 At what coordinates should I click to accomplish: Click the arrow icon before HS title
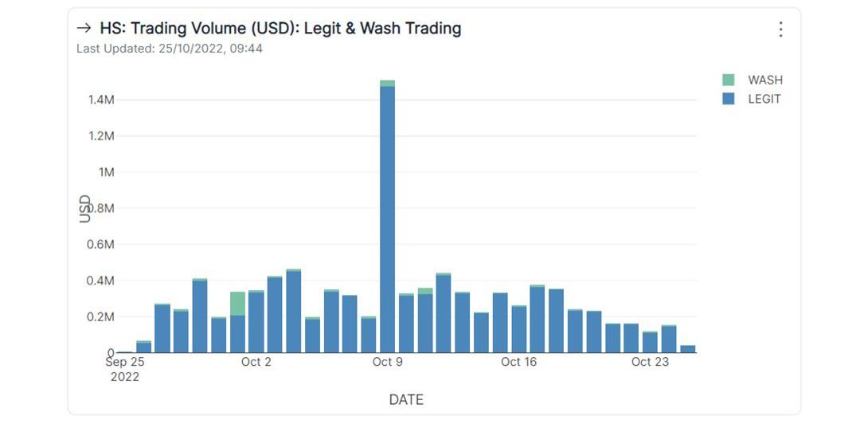pyautogui.click(x=84, y=28)
